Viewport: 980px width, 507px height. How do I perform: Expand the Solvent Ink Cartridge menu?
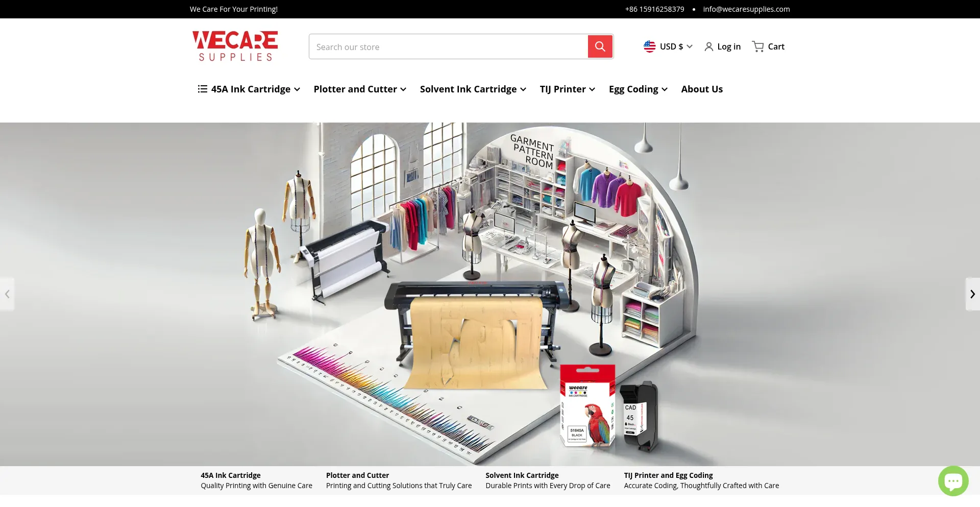(x=473, y=89)
